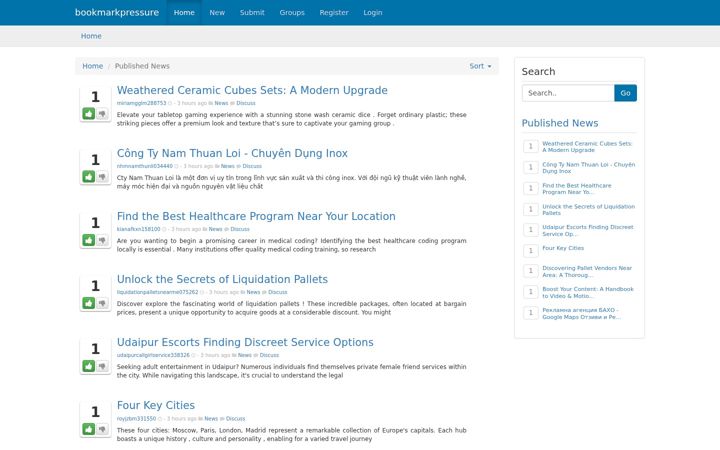Screen dimensions: 720x450
Task: Downvote the Liquidation Pallets story
Action: tap(102, 303)
